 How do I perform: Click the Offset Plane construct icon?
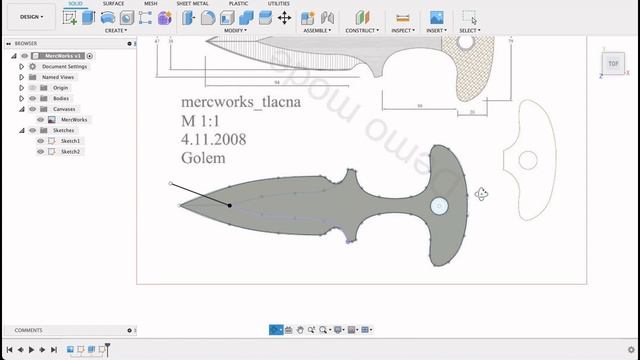[x=362, y=18]
